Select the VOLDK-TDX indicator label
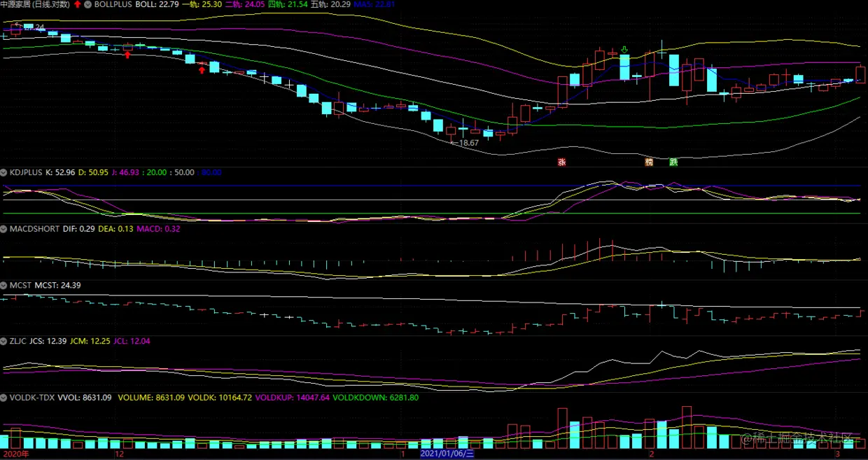The width and height of the screenshot is (868, 460). [32, 398]
